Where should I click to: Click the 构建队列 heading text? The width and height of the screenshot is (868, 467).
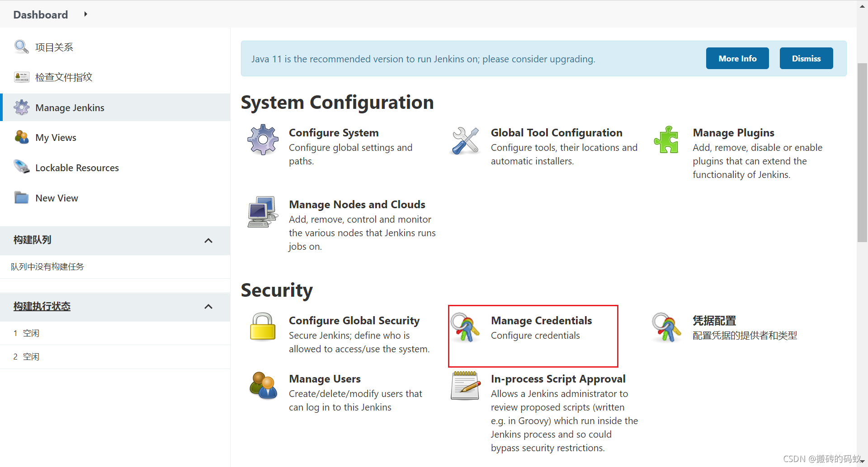[x=32, y=240]
